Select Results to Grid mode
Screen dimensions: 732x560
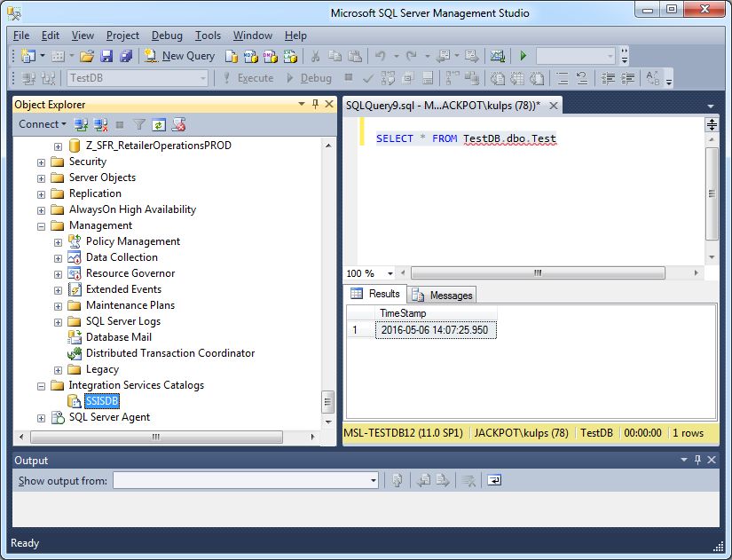coord(517,78)
